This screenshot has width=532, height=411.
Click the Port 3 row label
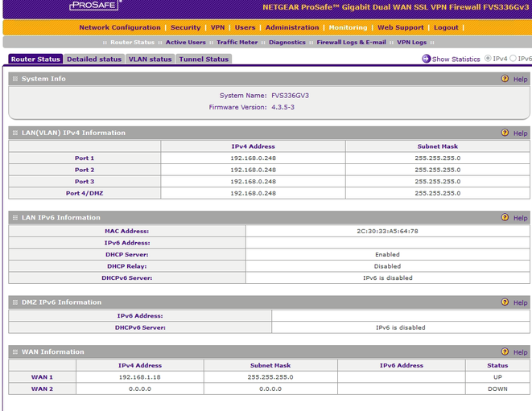tap(85, 182)
